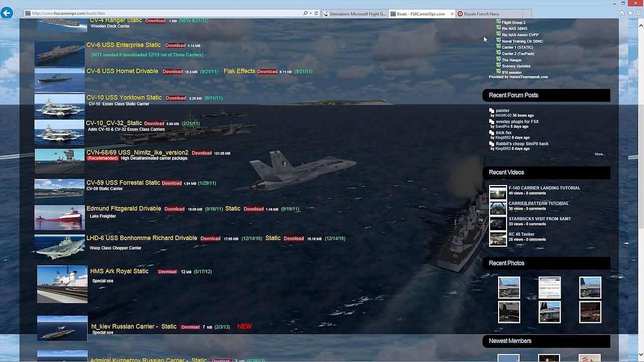This screenshot has height=362, width=644.
Task: Click the Rio NAS Annex CVFP channel icon
Action: [498, 35]
